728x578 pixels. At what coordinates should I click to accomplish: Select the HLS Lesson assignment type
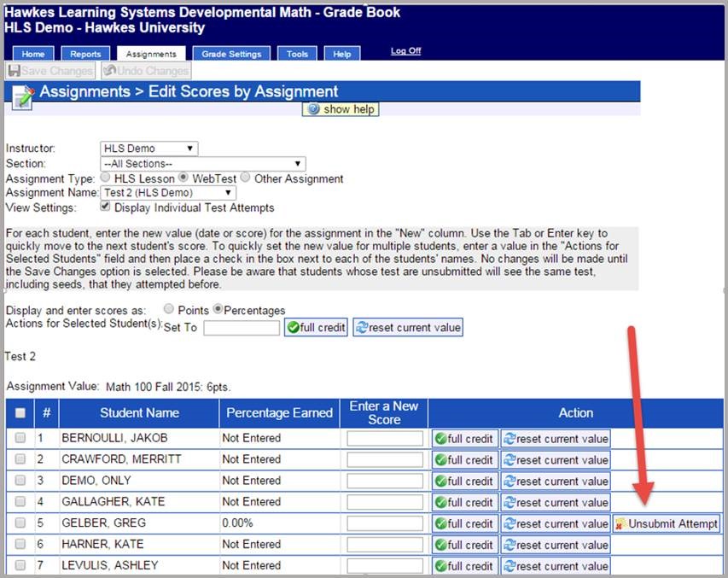pyautogui.click(x=108, y=178)
